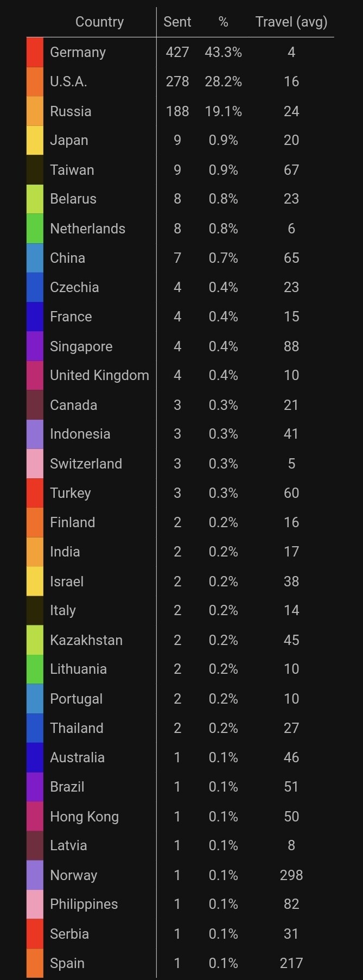Select the purple swatch beside Singapore
The image size is (363, 980).
(35, 346)
